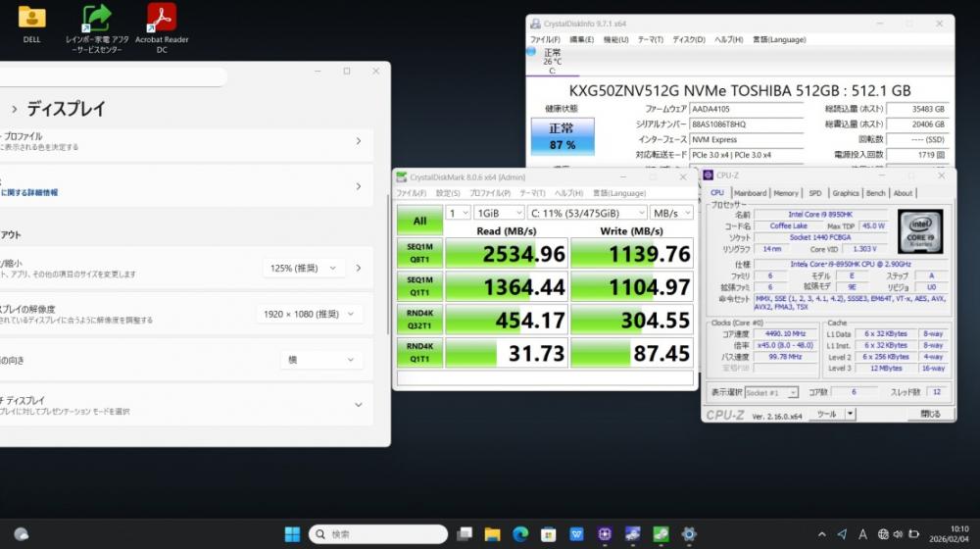980x549 pixels.
Task: Open the C: 11% drive selection dropdown
Action: (x=587, y=213)
